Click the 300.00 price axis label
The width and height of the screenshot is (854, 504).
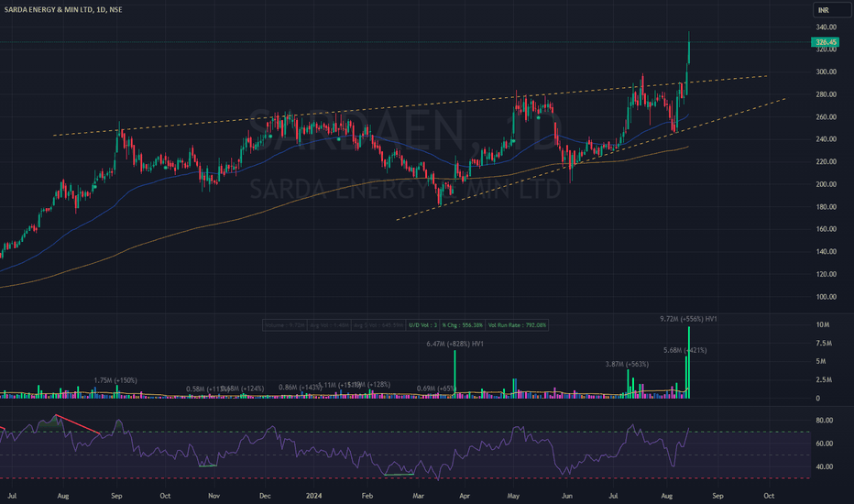point(826,71)
